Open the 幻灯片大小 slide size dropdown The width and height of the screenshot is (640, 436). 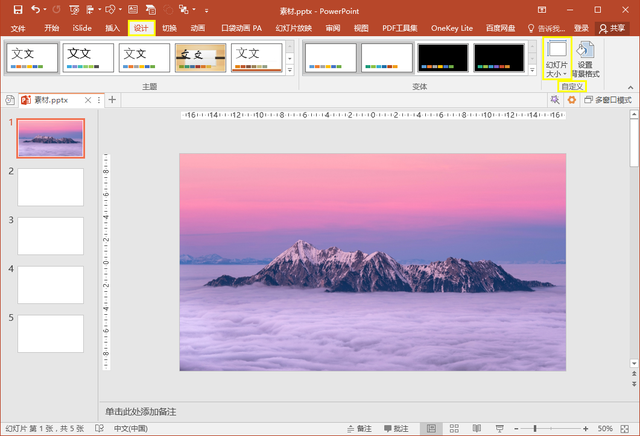click(x=557, y=58)
